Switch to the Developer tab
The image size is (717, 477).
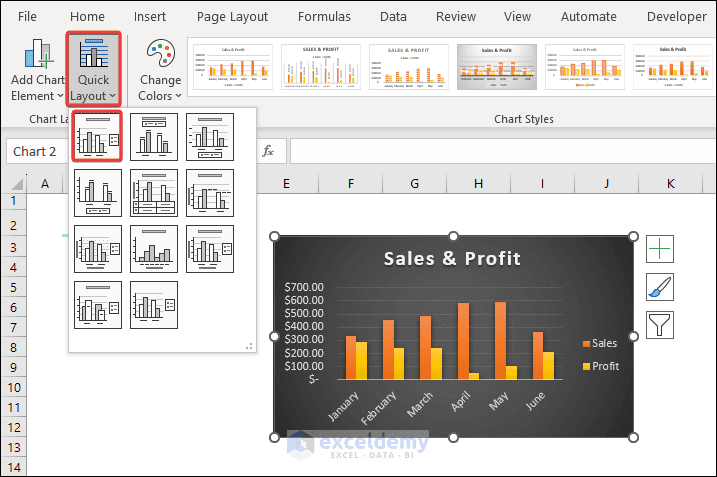676,16
